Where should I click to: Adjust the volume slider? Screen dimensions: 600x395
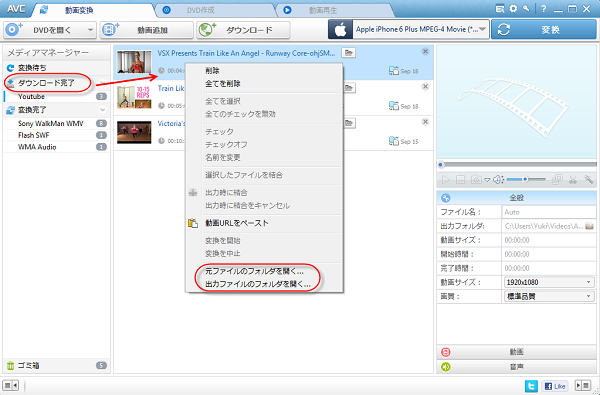pyautogui.click(x=526, y=179)
